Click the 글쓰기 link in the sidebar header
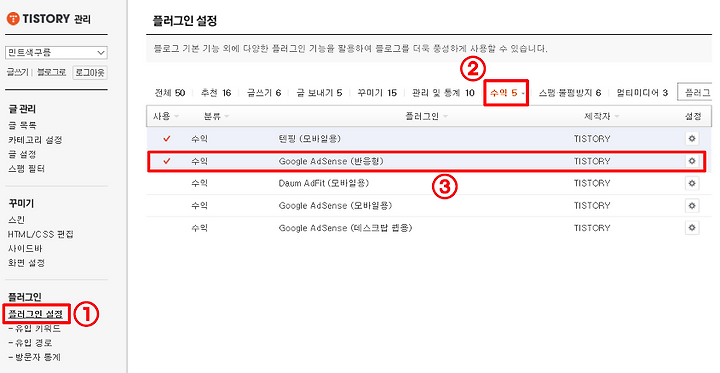Viewport: 720px width, 373px height. 17,73
